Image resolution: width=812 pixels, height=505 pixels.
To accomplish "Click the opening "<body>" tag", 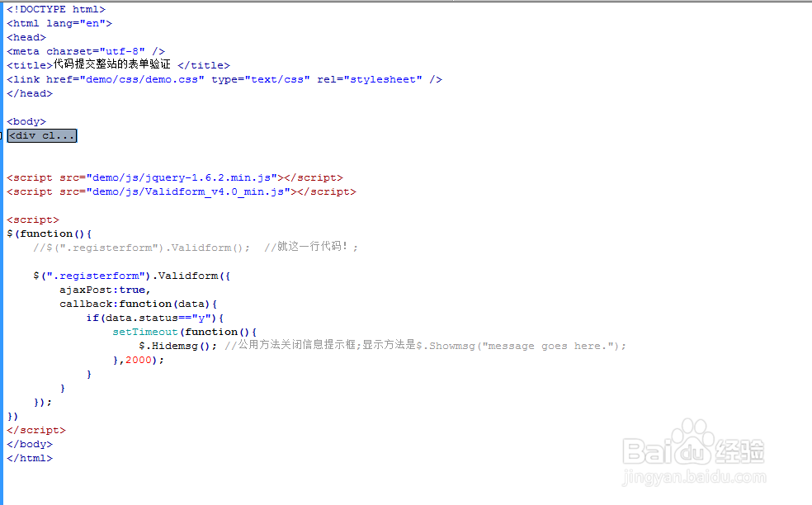I will [x=26, y=121].
